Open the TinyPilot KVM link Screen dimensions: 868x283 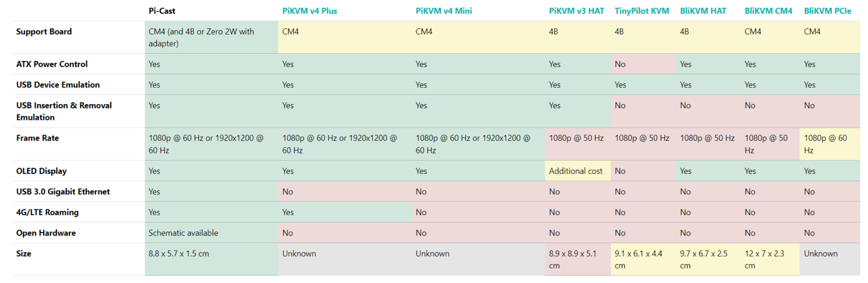coord(642,11)
